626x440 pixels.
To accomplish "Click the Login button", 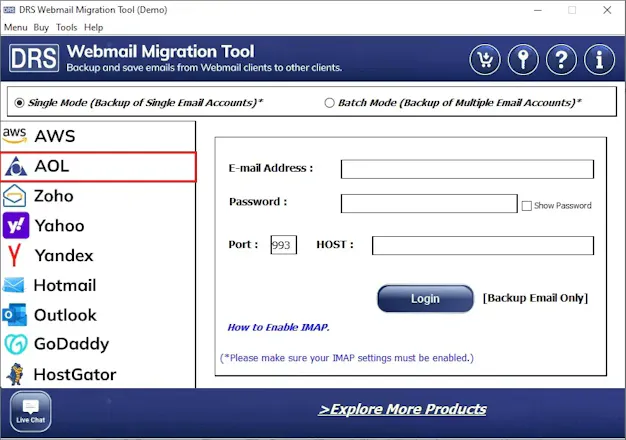I will [x=425, y=299].
